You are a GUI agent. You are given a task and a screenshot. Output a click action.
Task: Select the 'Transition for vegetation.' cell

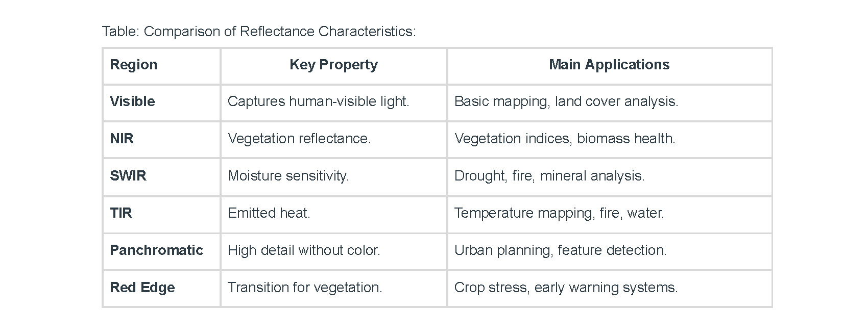pyautogui.click(x=305, y=288)
